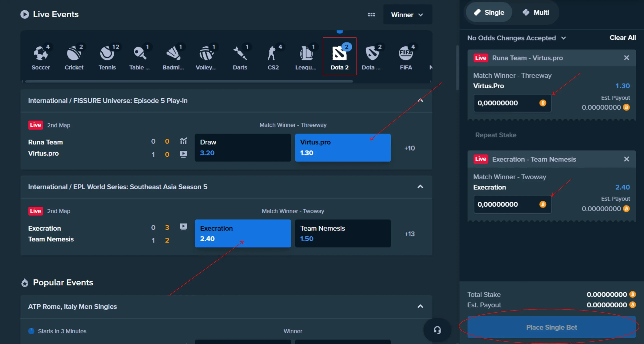Remove Runa Team - Virtus.pro bet slip
The image size is (644, 344).
(x=626, y=58)
